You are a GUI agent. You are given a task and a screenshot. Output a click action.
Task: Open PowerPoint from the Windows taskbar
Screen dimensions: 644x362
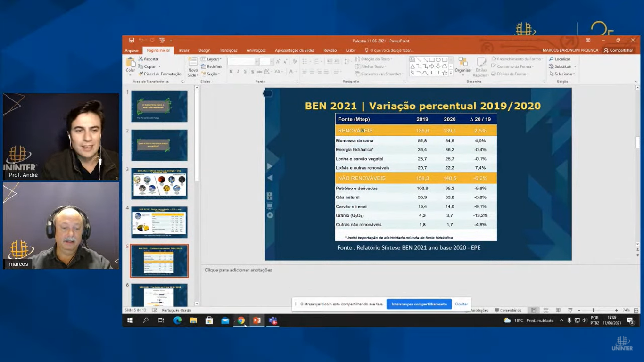(x=257, y=321)
